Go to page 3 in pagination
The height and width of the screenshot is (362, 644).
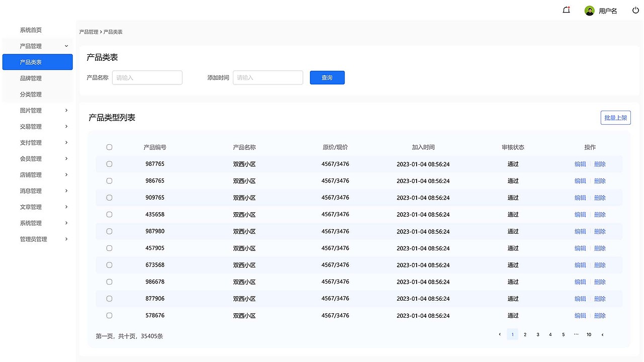point(538,334)
